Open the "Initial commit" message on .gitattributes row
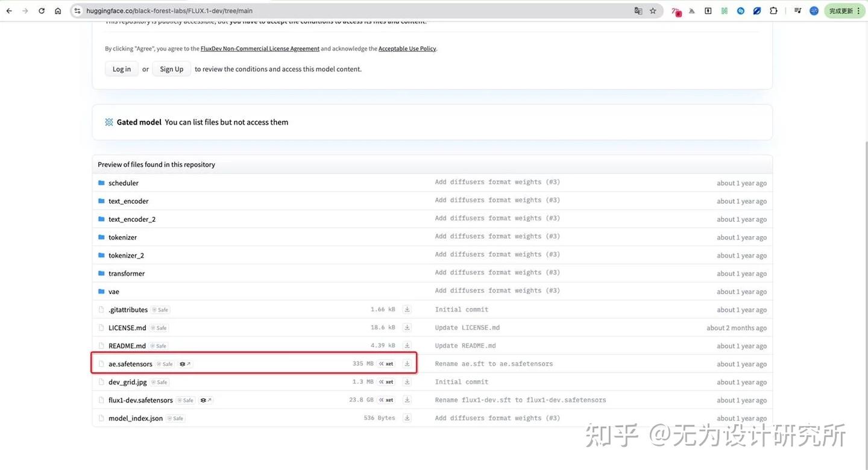868x470 pixels. point(462,310)
